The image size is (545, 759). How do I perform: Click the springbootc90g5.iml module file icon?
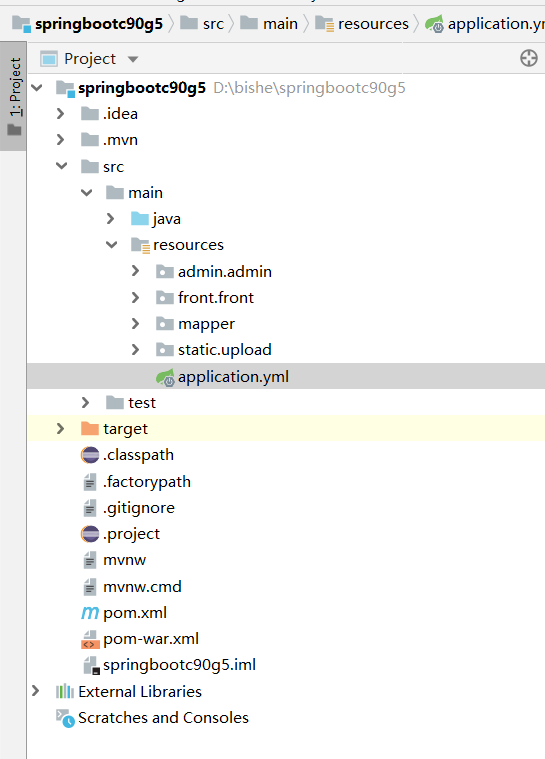coord(91,665)
